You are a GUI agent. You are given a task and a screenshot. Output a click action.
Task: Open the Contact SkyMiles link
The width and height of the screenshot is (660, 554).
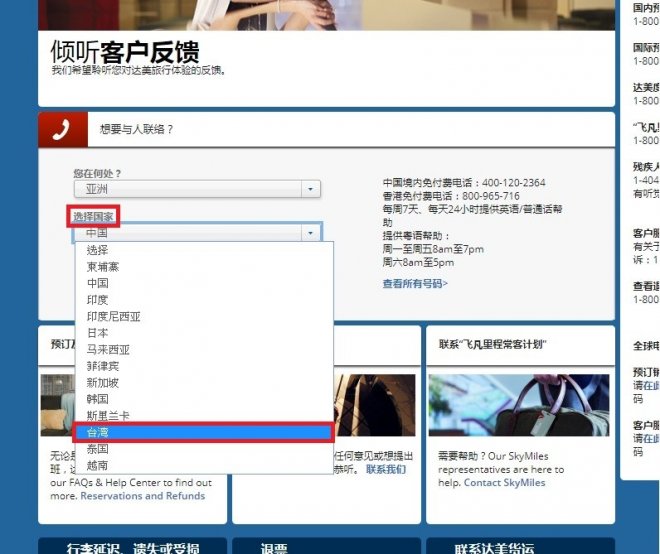504,483
